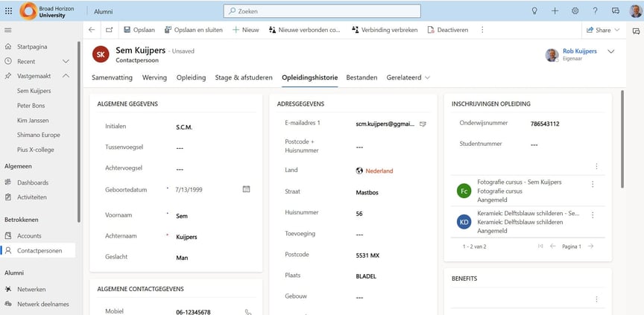Image resolution: width=644 pixels, height=315 pixels.
Task: Expand the Gerelateerd dropdown tab
Action: [408, 77]
